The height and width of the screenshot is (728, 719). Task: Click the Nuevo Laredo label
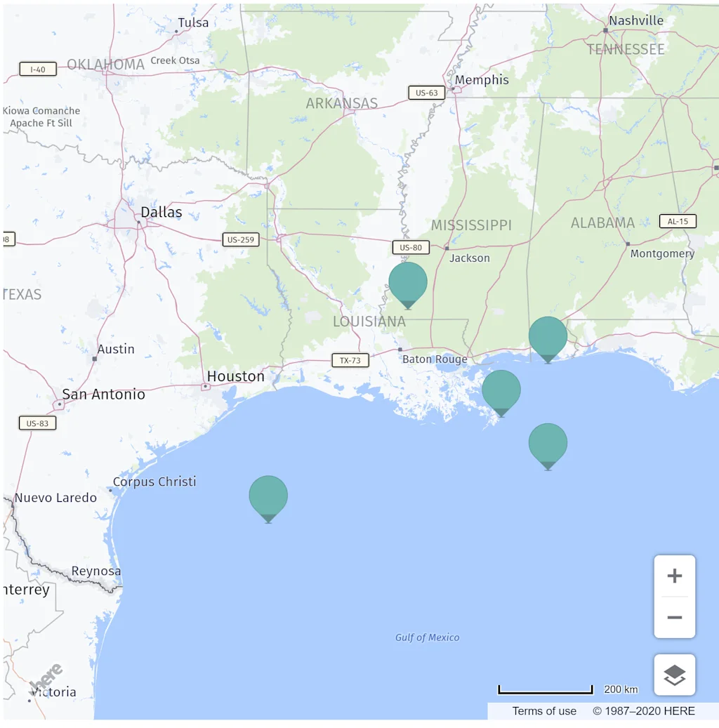(55, 498)
